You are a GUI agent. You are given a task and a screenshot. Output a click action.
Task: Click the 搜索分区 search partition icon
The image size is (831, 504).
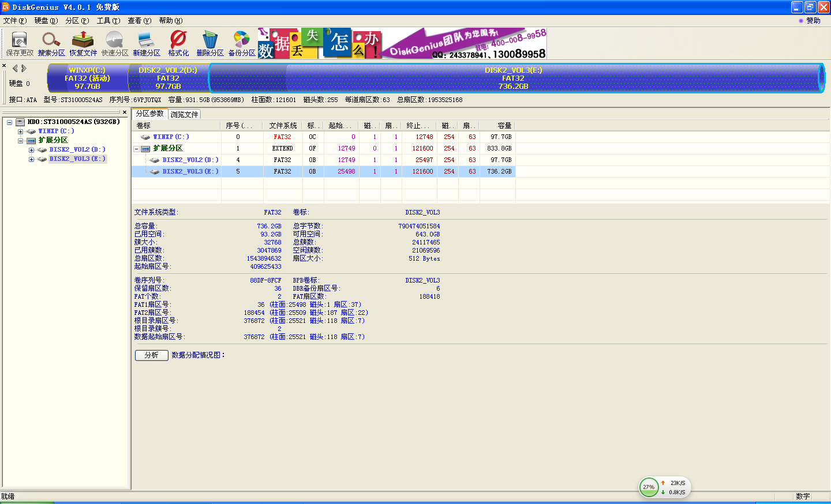[x=51, y=43]
